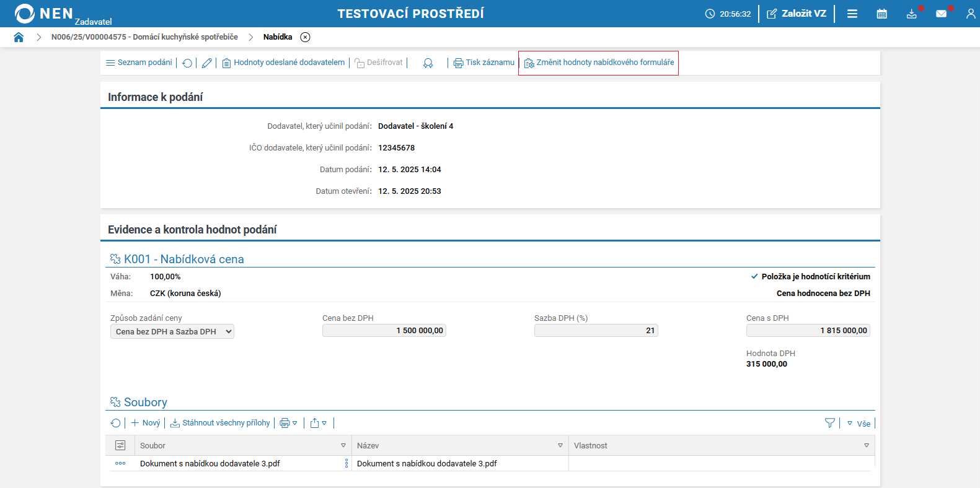Open the downloads icon in header
The width and height of the screenshot is (980, 488).
(x=911, y=14)
